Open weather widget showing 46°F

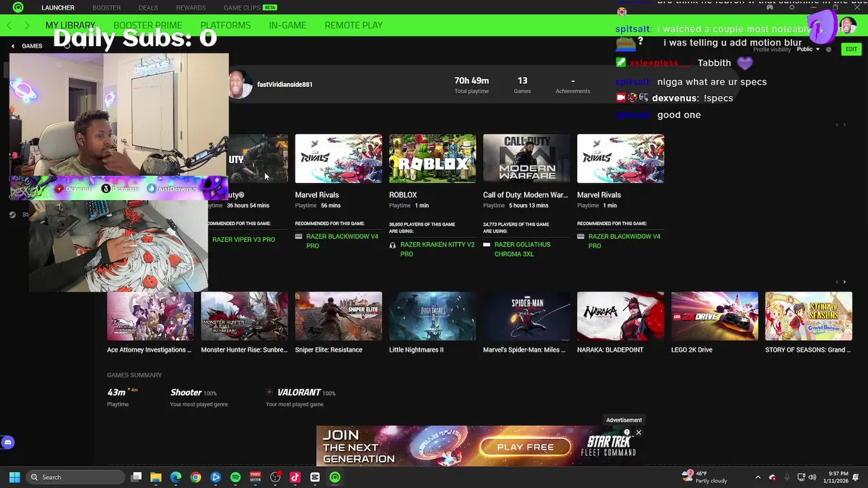click(x=704, y=477)
